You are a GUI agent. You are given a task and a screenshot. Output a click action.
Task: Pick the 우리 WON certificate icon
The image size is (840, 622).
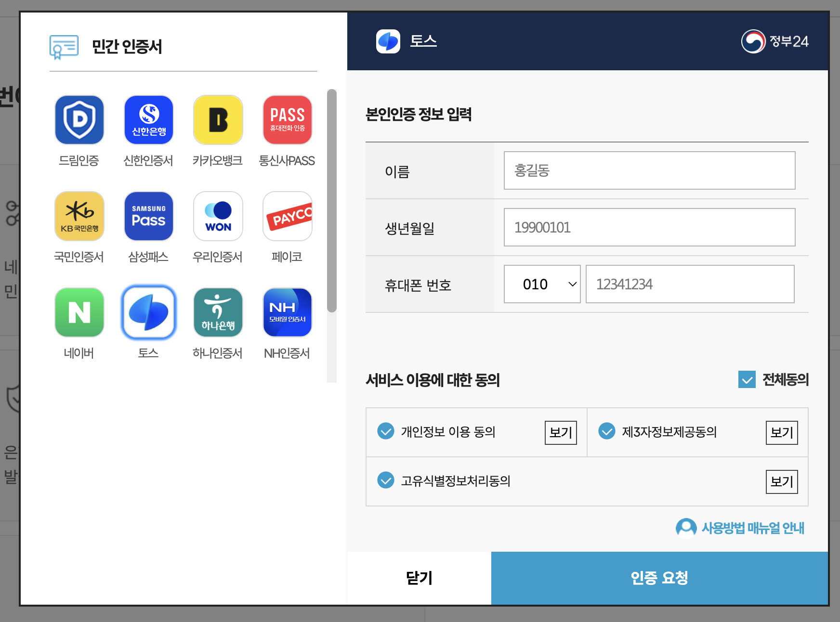coord(218,216)
